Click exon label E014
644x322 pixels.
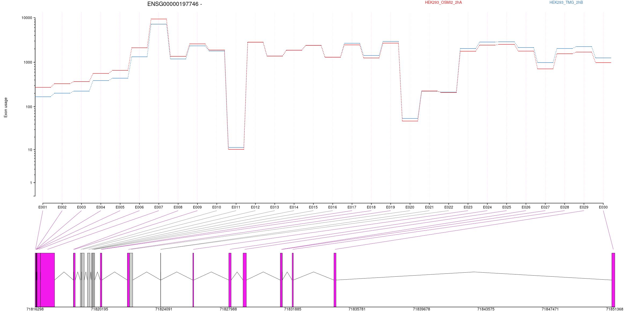(x=294, y=207)
